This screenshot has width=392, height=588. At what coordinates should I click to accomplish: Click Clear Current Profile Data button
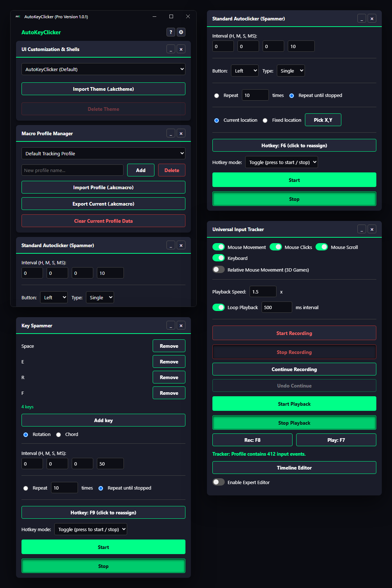pos(103,221)
